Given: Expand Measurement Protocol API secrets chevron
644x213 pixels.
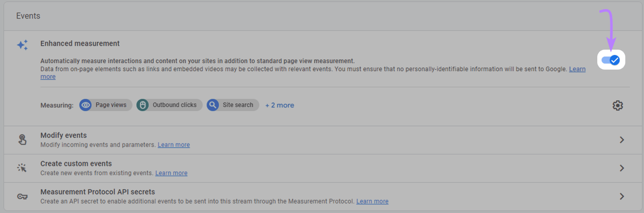Looking at the screenshot, I should pyautogui.click(x=622, y=196).
